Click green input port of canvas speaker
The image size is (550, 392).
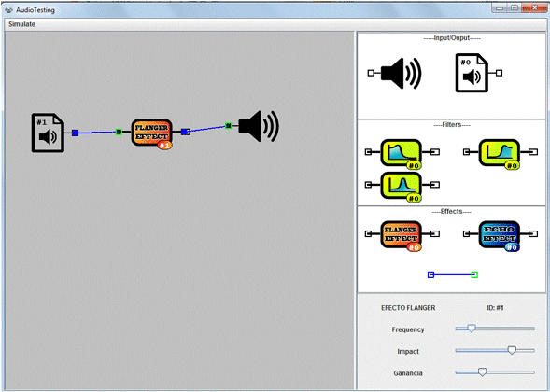coord(229,125)
